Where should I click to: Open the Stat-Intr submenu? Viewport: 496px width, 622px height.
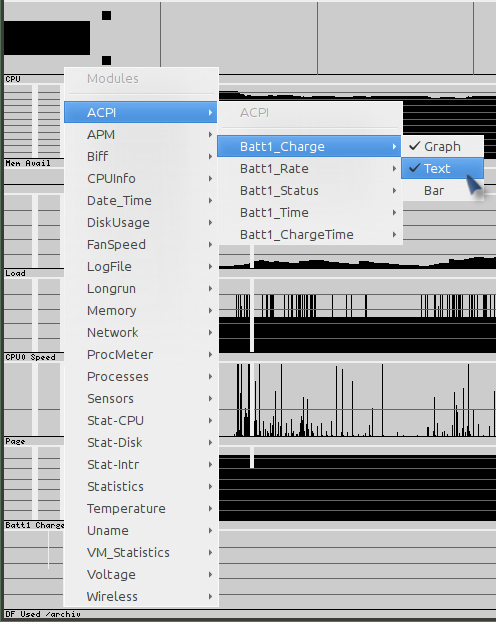click(x=140, y=465)
